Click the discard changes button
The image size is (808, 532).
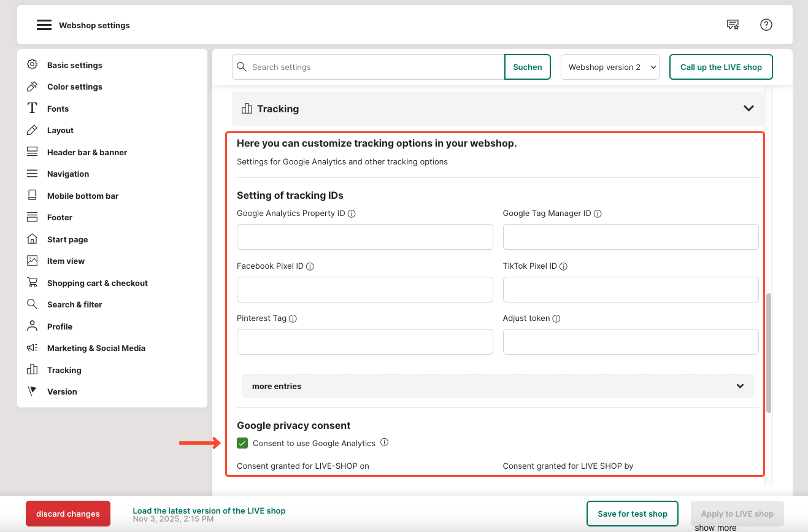(x=67, y=514)
